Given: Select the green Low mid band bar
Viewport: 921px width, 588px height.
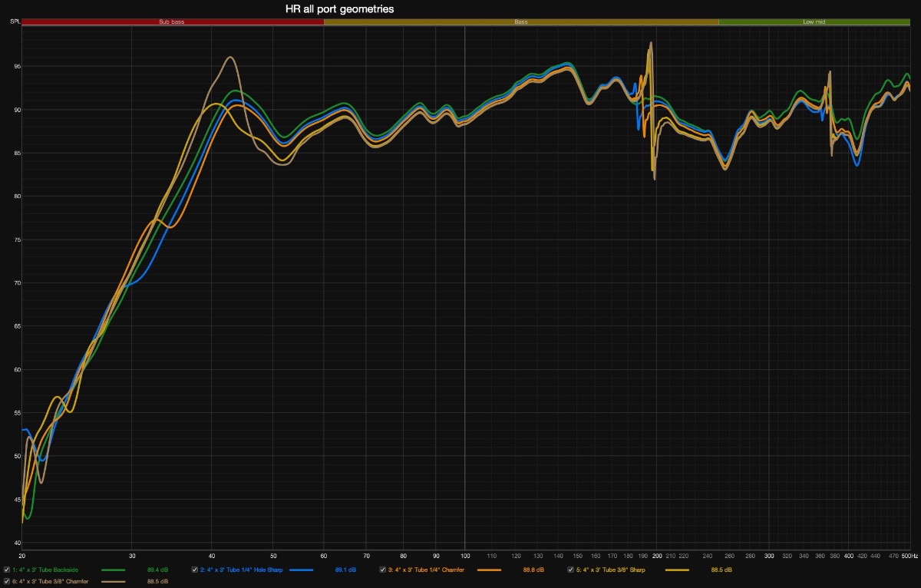Looking at the screenshot, I should 814,22.
